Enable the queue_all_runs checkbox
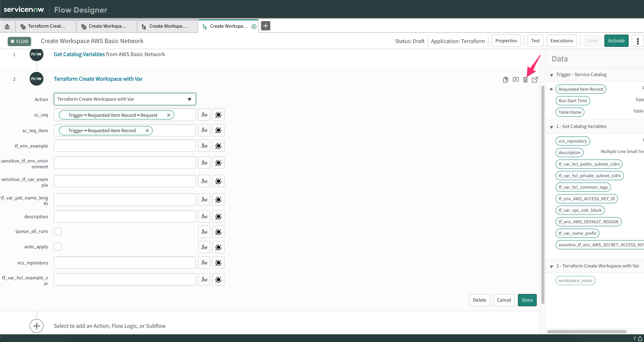The image size is (644, 342). 57,231
